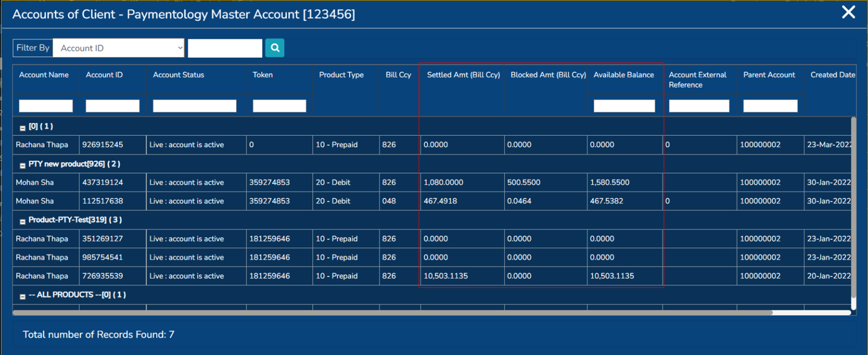
Task: Select account ID 726935539
Action: click(x=103, y=276)
